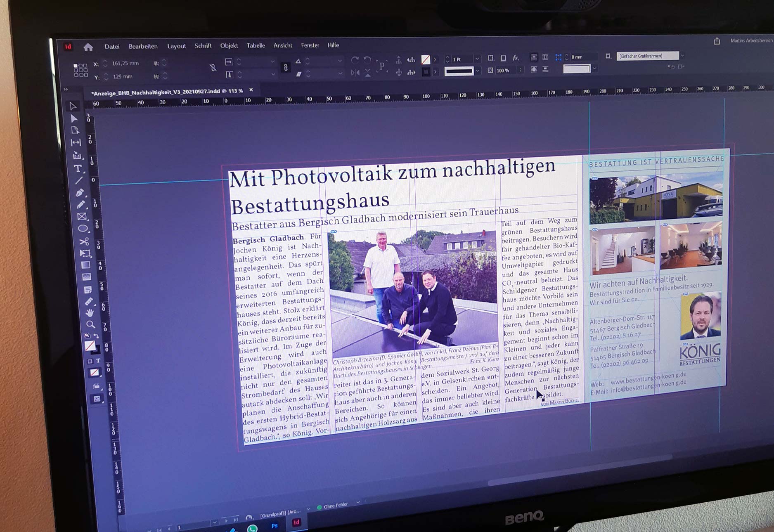Select the Hand tool
The width and height of the screenshot is (774, 532).
(x=90, y=313)
